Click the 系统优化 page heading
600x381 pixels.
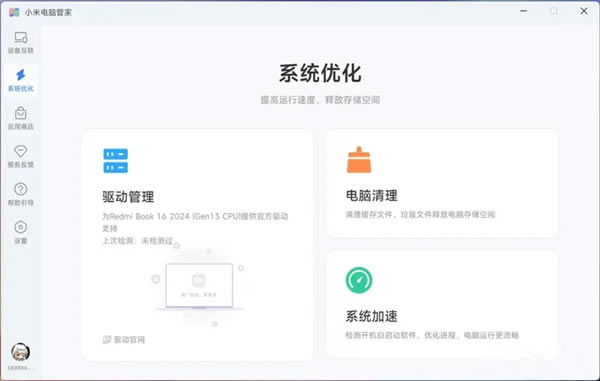click(x=320, y=73)
